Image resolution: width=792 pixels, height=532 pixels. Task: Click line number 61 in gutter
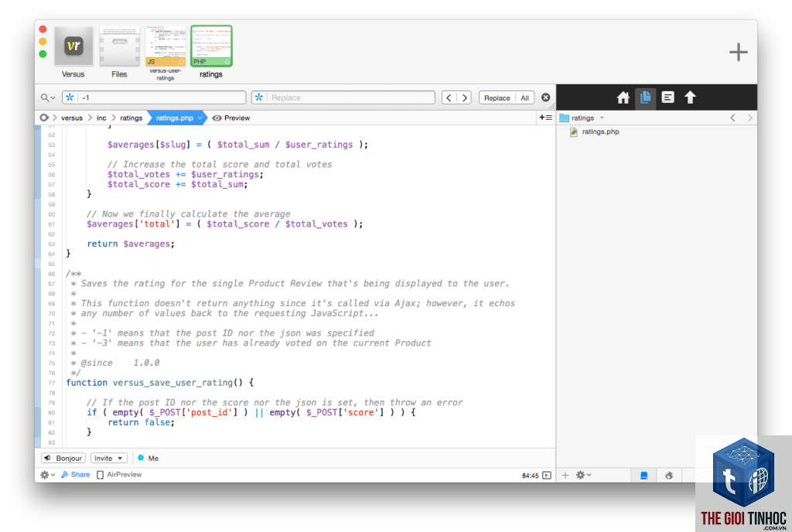point(52,224)
